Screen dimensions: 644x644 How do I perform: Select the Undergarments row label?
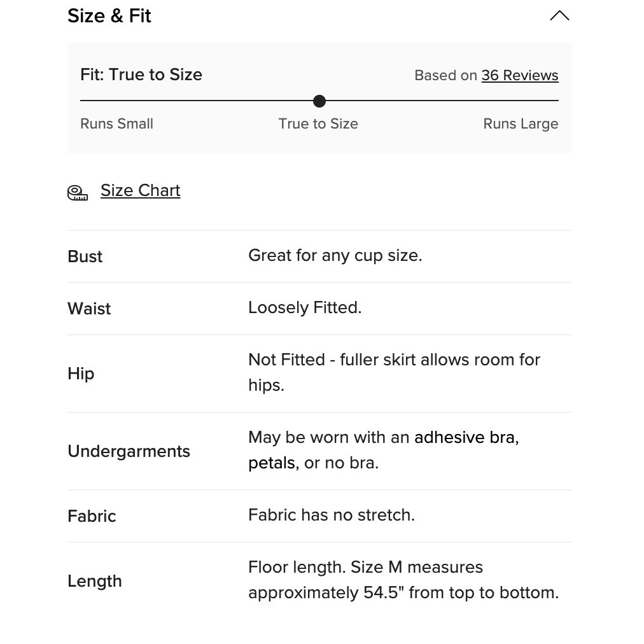pyautogui.click(x=129, y=451)
